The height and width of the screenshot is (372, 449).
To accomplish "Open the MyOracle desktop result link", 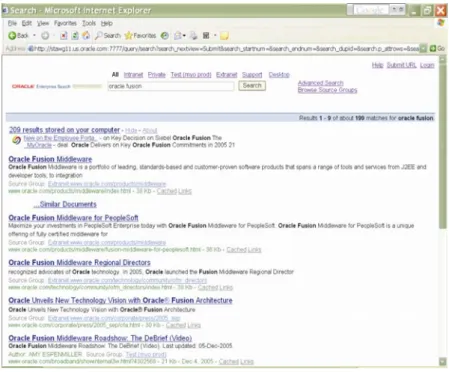I will [x=39, y=145].
